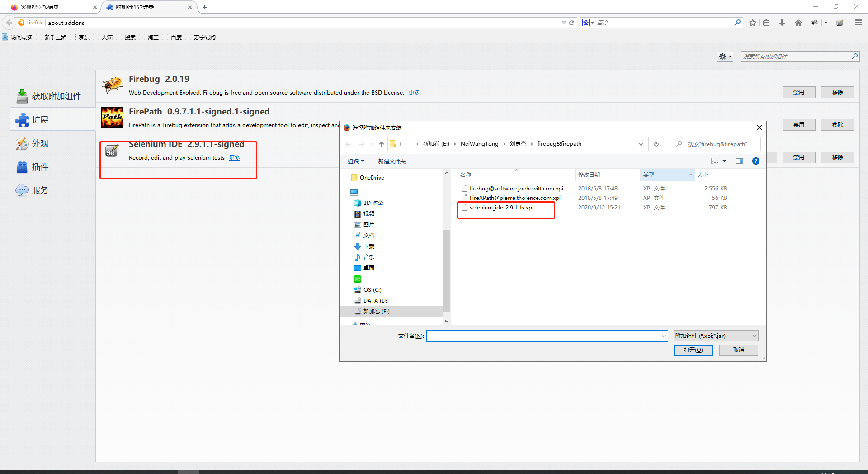This screenshot has width=868, height=474.
Task: Toggle the preview pane in the file dialog
Action: pyautogui.click(x=740, y=161)
